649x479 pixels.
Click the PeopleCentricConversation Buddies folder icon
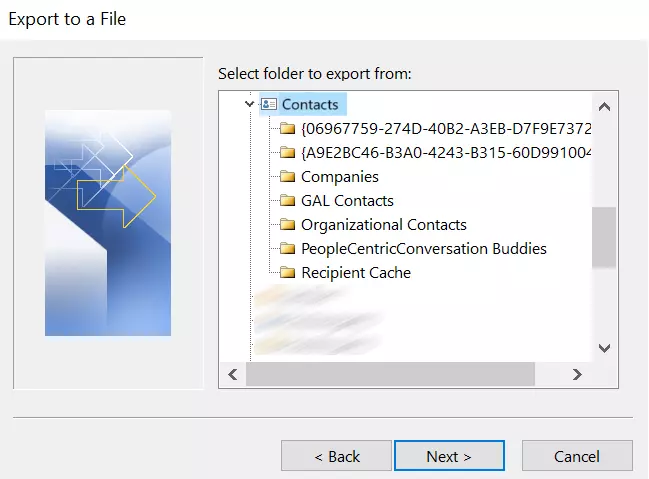coord(287,248)
